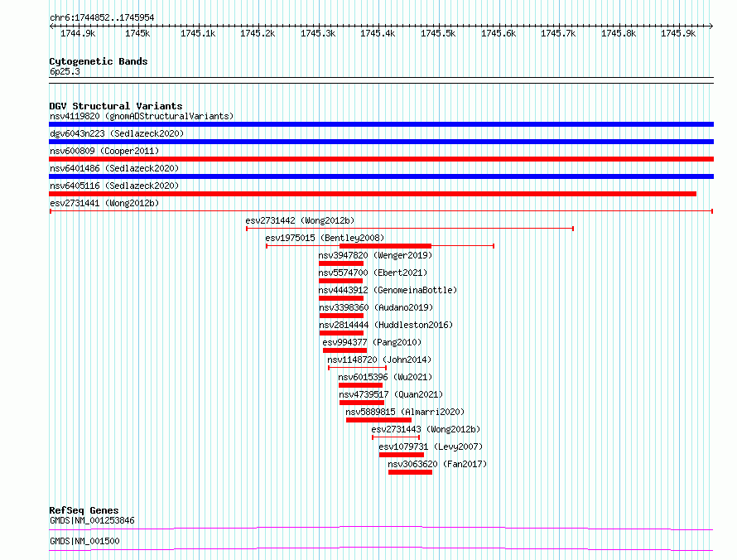
Task: Open esv994377 (Pang2010) variant label
Action: tap(373, 342)
